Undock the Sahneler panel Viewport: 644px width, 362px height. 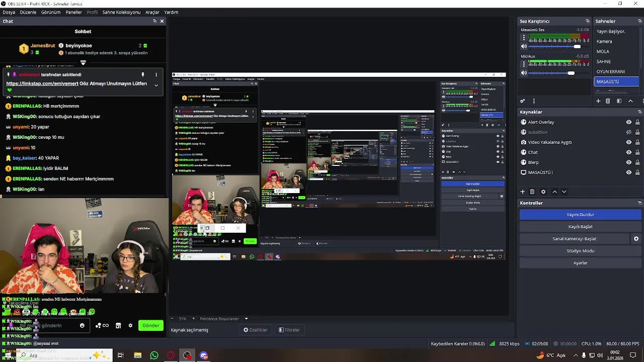tap(640, 21)
